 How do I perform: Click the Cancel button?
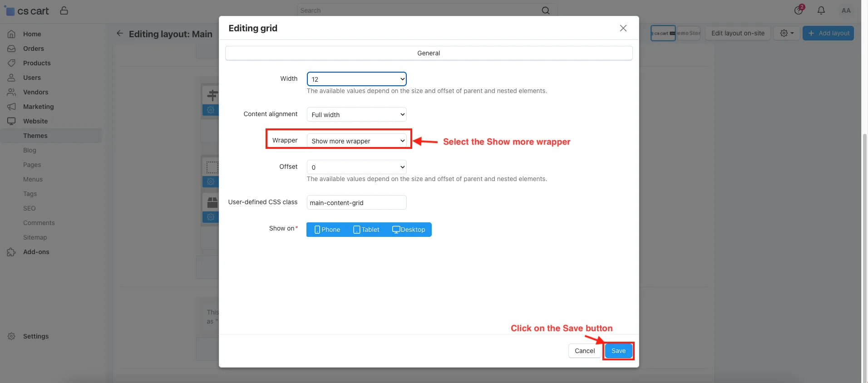tap(585, 351)
